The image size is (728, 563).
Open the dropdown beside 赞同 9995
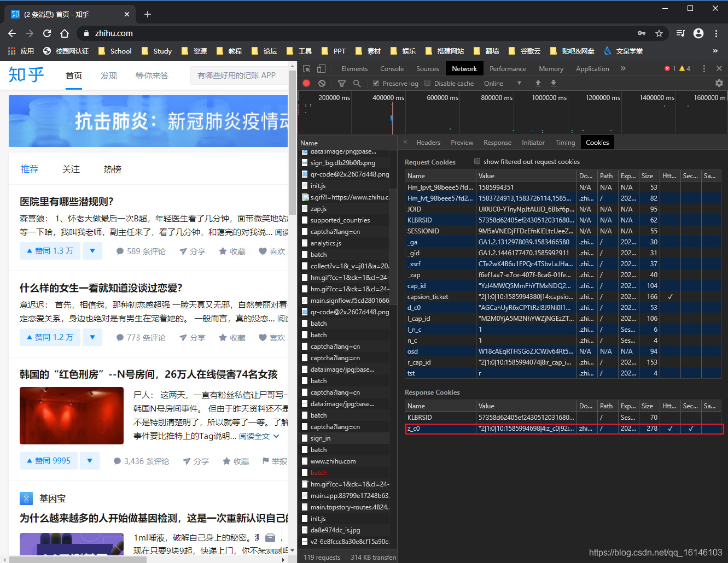(90, 461)
